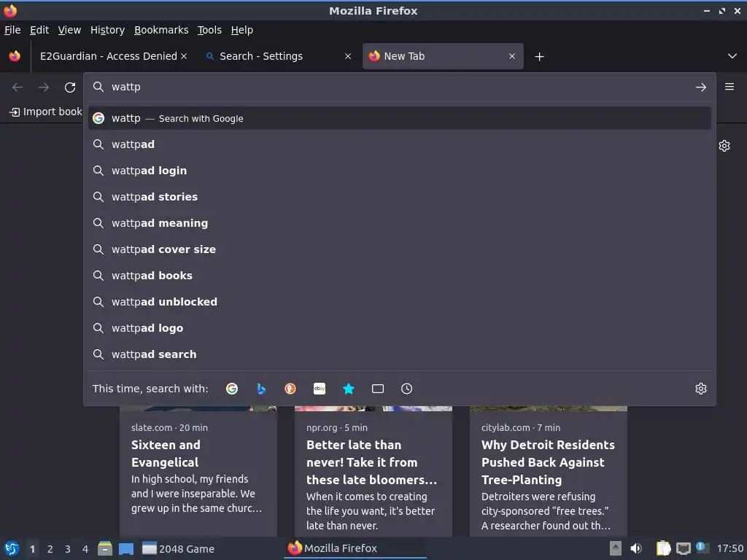Open the Help menu

pos(242,30)
